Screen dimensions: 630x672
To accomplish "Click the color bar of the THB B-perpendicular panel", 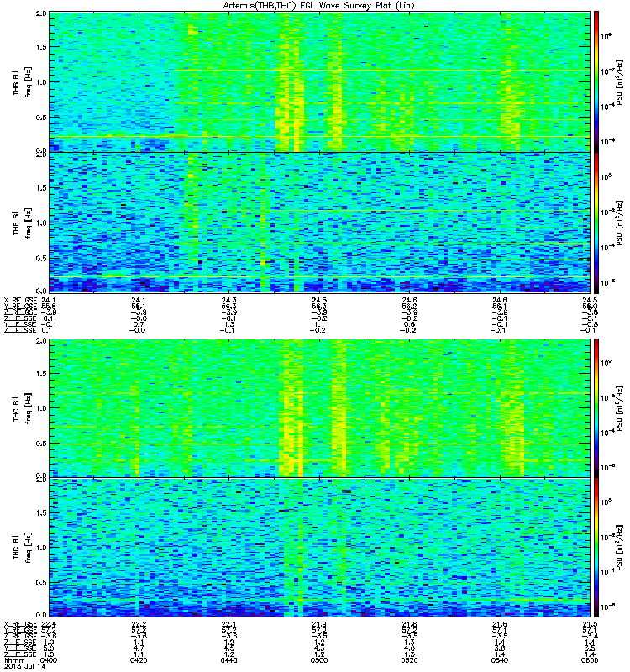I will click(596, 81).
